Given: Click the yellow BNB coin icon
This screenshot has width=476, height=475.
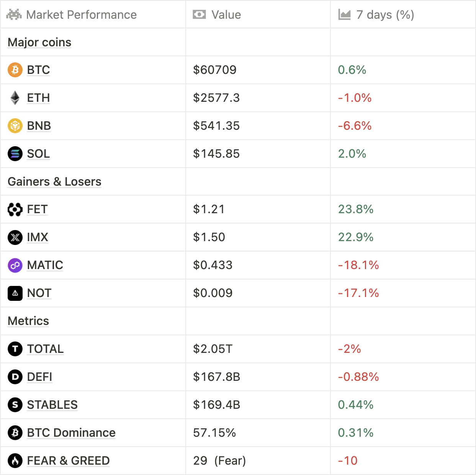Looking at the screenshot, I should click(x=15, y=126).
